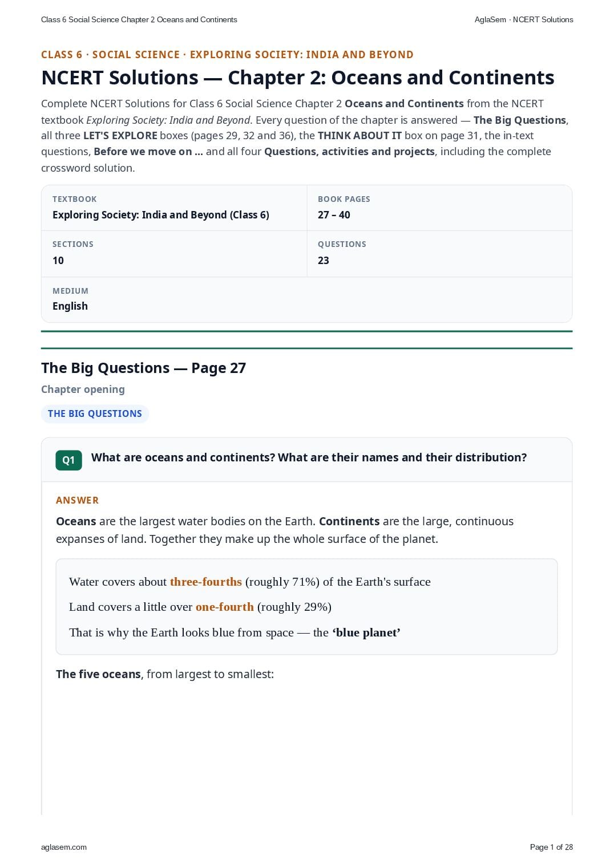Click the Q1 question text
614x868 pixels.
click(x=309, y=457)
